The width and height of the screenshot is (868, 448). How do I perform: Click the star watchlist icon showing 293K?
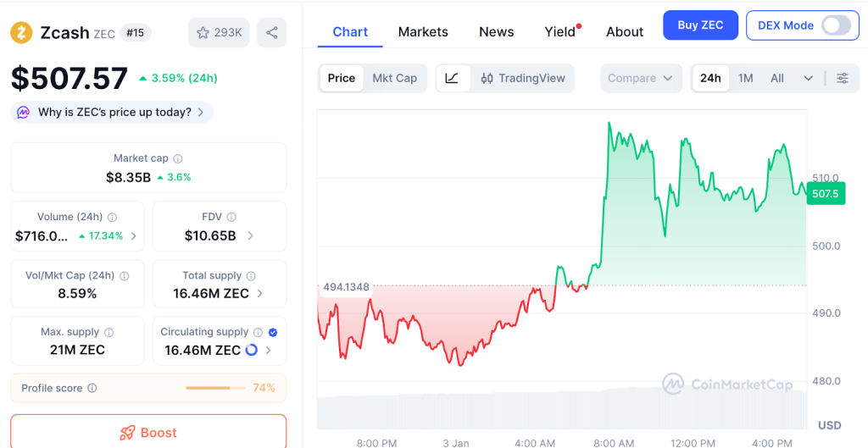click(219, 33)
